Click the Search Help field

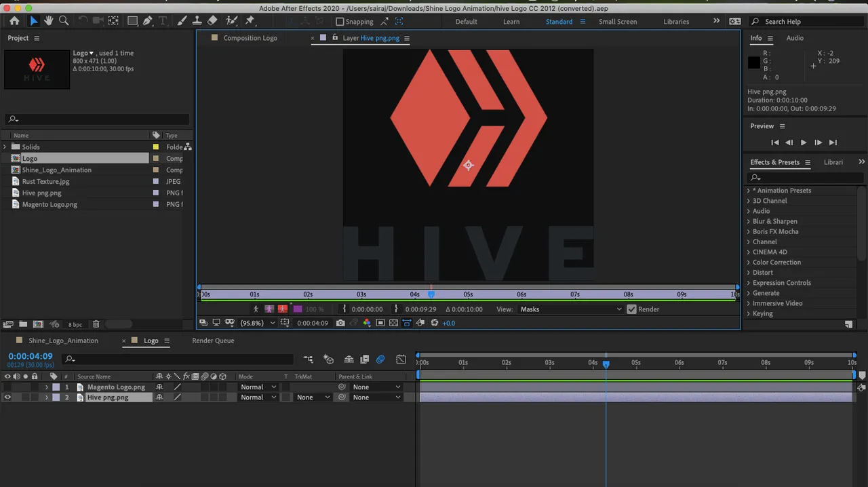click(807, 22)
